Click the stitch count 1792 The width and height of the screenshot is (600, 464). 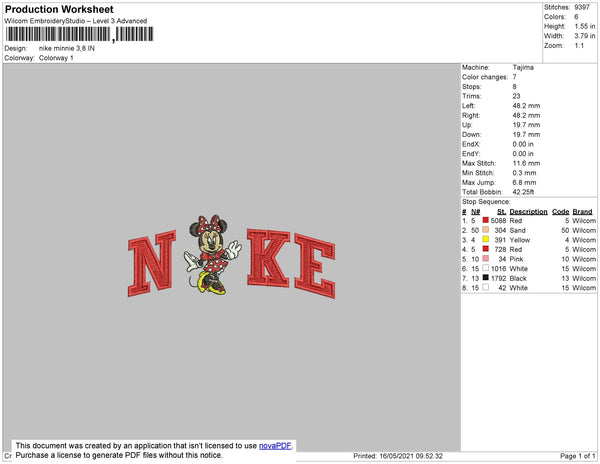[499, 278]
